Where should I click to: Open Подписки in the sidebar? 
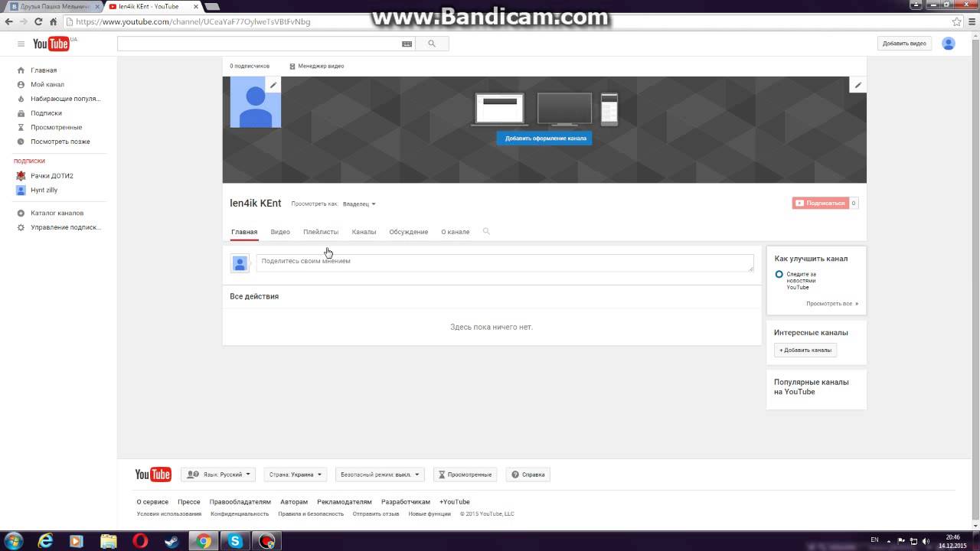click(46, 113)
